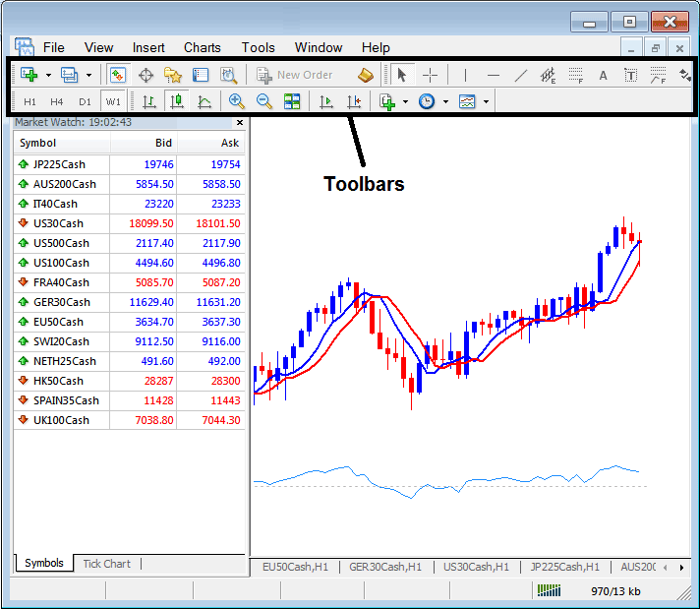Screen dimensions: 700x609
Task: Open the Tools menu
Action: click(258, 47)
